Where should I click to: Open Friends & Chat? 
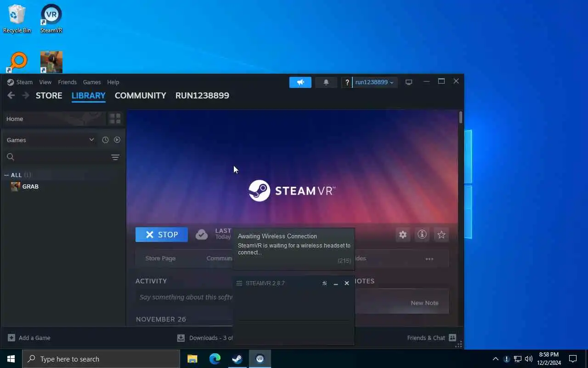point(431,338)
